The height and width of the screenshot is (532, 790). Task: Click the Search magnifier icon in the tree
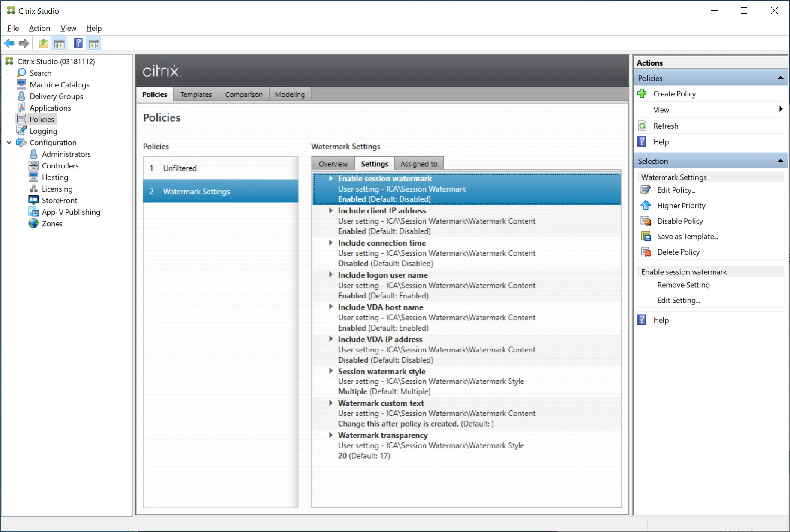pyautogui.click(x=22, y=73)
